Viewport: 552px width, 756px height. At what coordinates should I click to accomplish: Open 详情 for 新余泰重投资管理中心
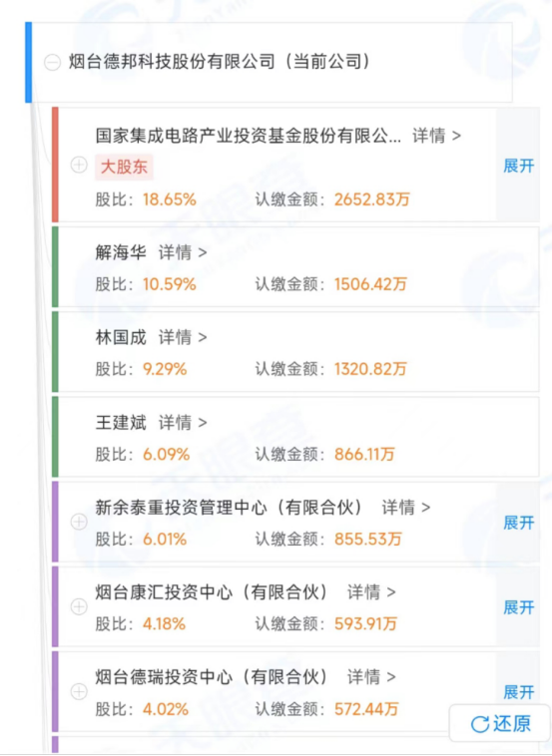click(x=406, y=508)
